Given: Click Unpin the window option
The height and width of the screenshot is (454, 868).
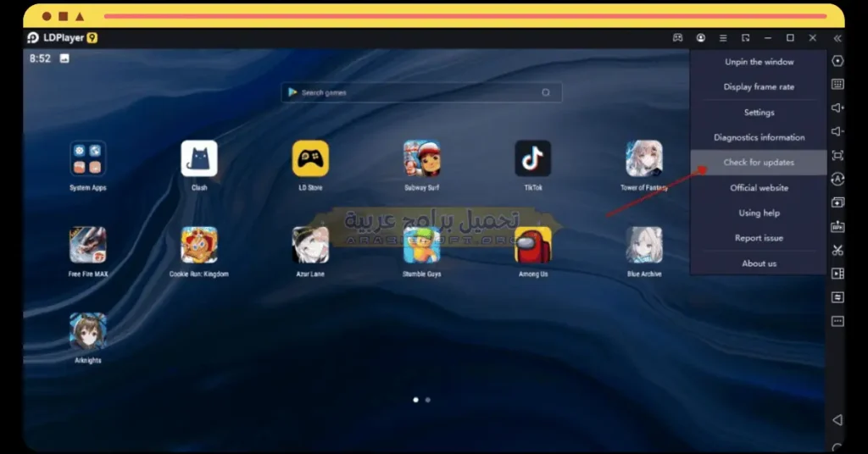Looking at the screenshot, I should coord(759,62).
